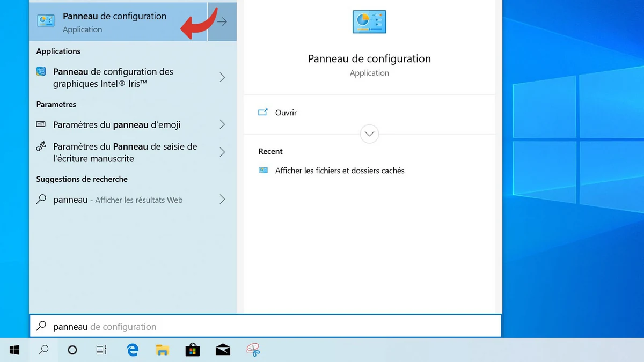Open the Start menu button
This screenshot has width=644, height=362.
(x=14, y=350)
